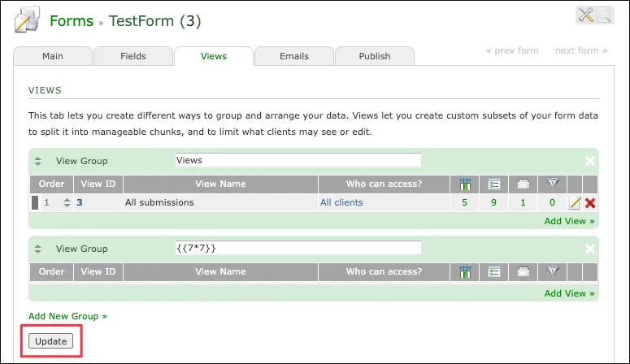Click the {{7*7}} group name field
This screenshot has width=630, height=364.
tap(298, 248)
